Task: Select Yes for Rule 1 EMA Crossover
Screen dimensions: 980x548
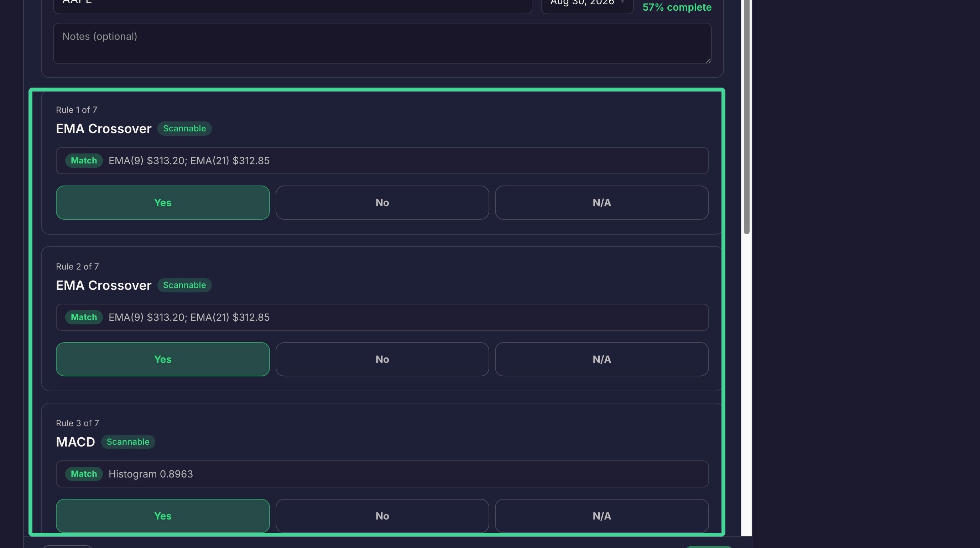Action: (162, 203)
